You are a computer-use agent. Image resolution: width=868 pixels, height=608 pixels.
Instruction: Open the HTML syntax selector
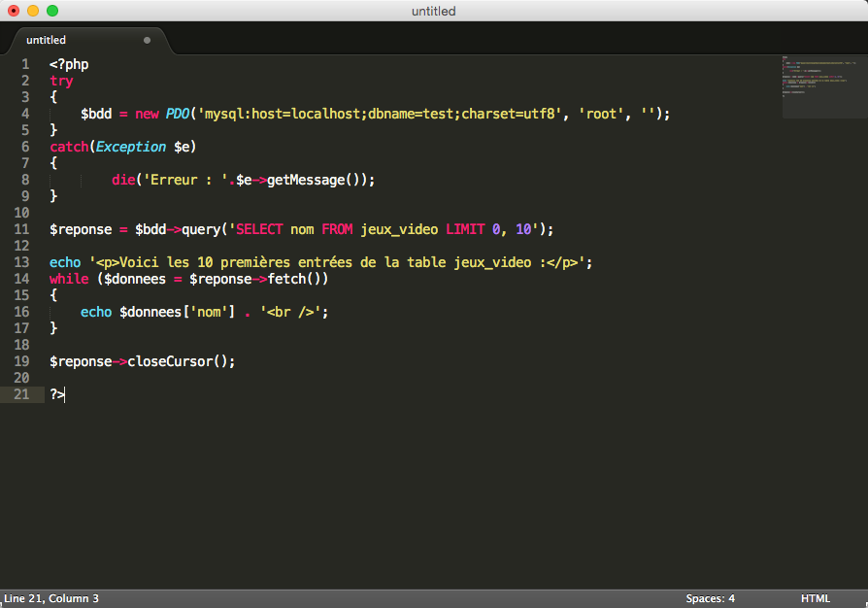(816, 598)
